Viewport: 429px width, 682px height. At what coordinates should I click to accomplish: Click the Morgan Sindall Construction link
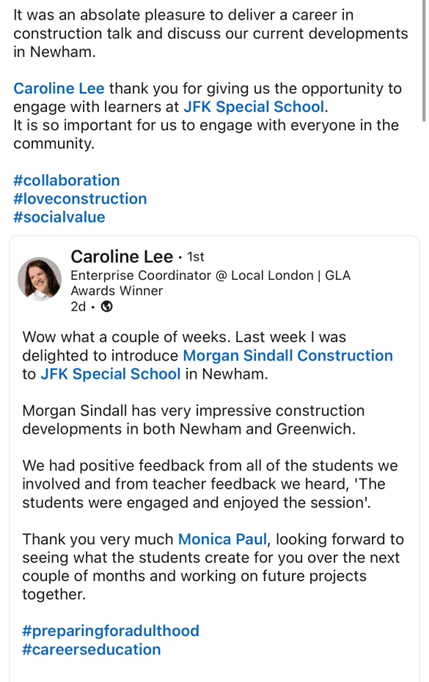coord(288,355)
